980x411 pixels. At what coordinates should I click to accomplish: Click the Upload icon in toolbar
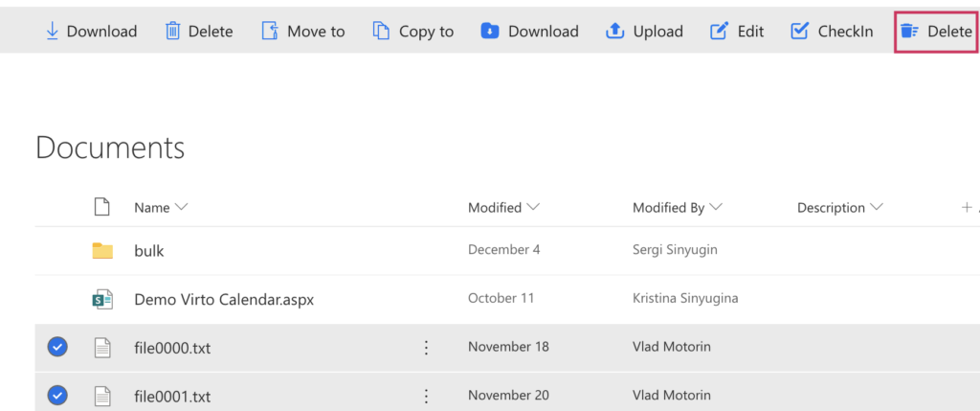tap(615, 31)
